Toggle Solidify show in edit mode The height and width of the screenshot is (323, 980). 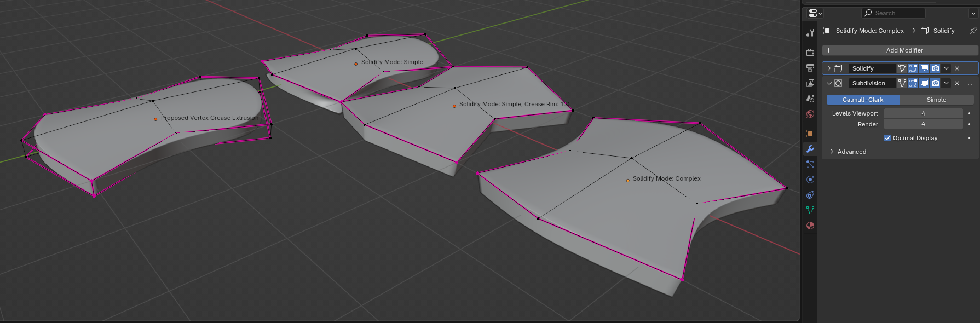coord(913,68)
